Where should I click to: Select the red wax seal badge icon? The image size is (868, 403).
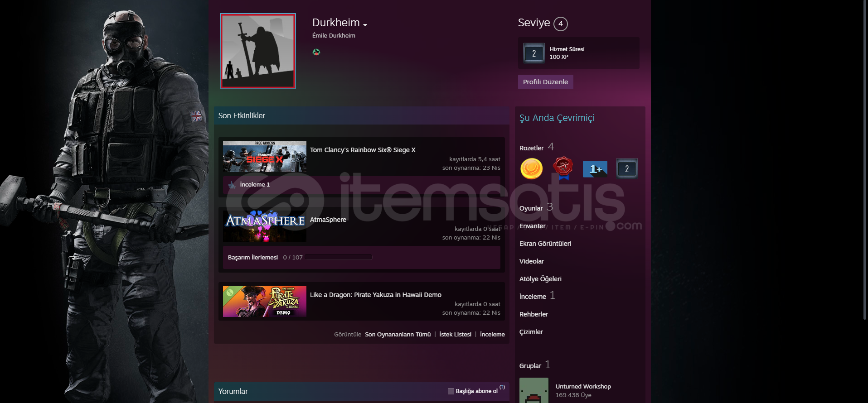click(563, 168)
